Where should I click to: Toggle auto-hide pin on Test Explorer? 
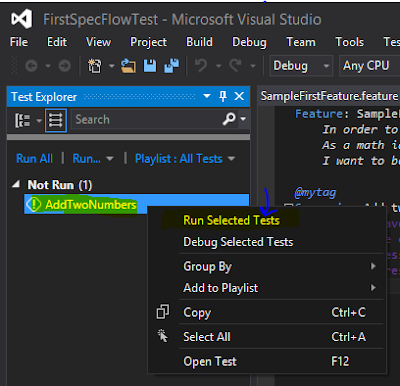pyautogui.click(x=223, y=96)
